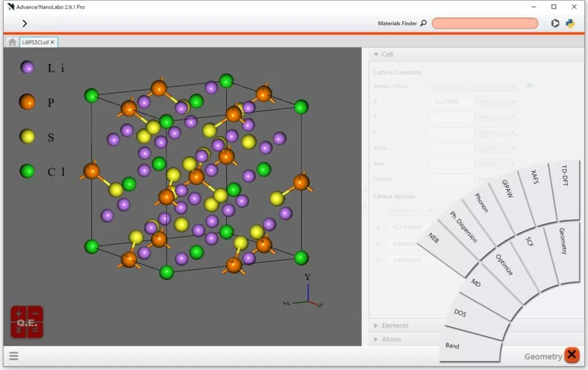Collapse the Cell section
The width and height of the screenshot is (588, 370).
(x=376, y=54)
